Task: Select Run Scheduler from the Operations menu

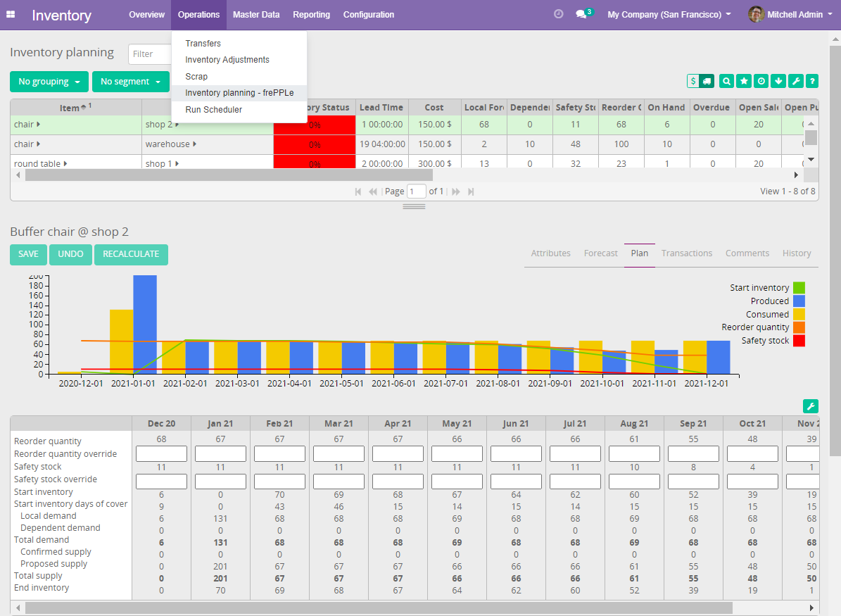Action: (x=213, y=109)
